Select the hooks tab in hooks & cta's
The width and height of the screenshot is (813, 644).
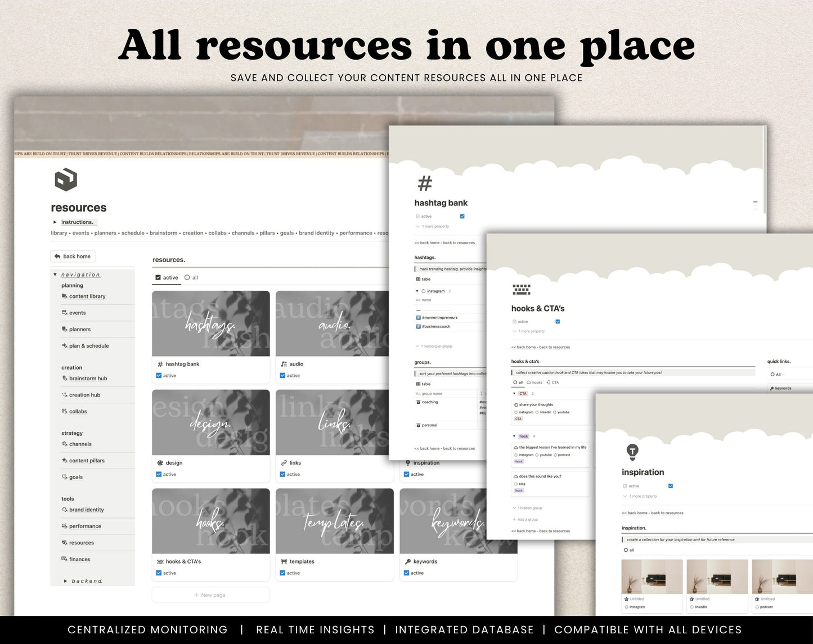click(x=534, y=382)
